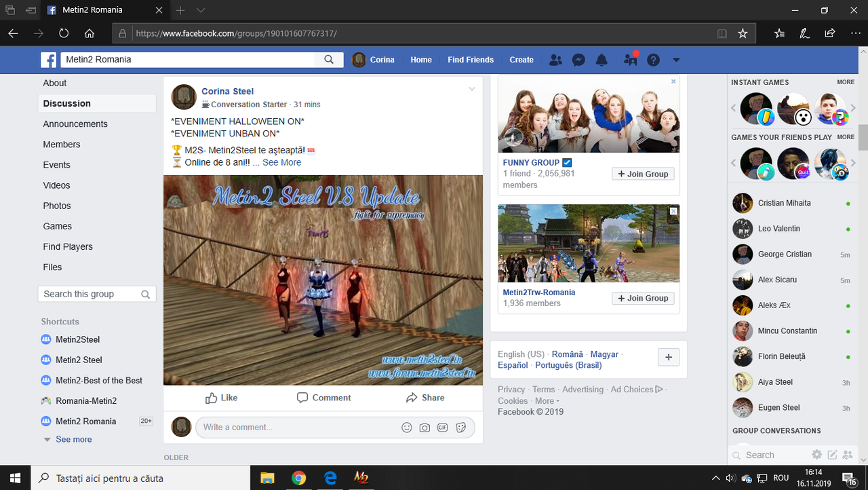
Task: Click Search this group field
Action: coord(97,294)
